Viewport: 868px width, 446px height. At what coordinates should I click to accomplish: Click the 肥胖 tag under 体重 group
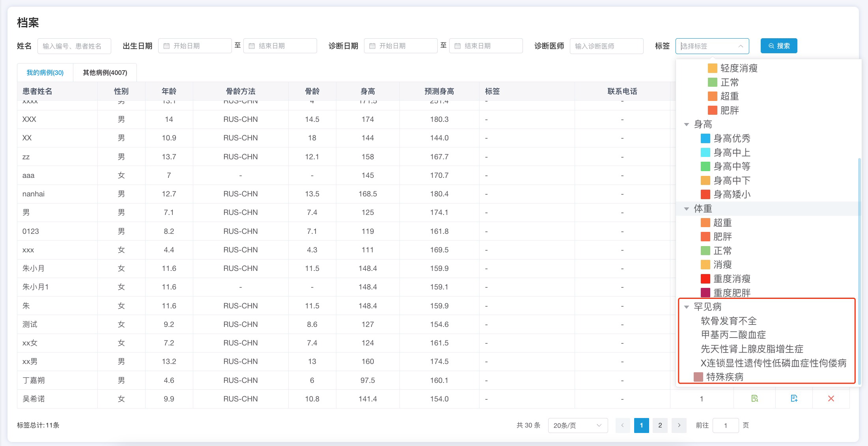pos(716,237)
